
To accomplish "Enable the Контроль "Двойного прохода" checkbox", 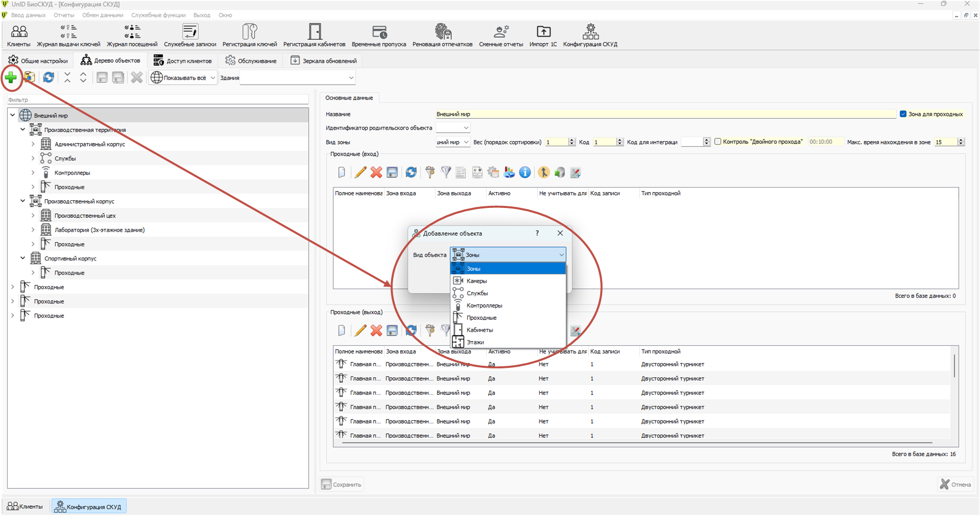I will 718,142.
